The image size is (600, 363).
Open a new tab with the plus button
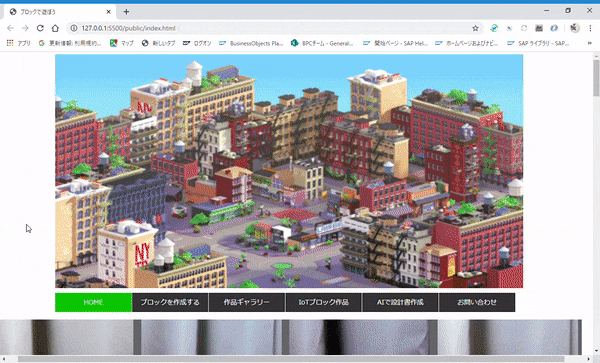[126, 12]
